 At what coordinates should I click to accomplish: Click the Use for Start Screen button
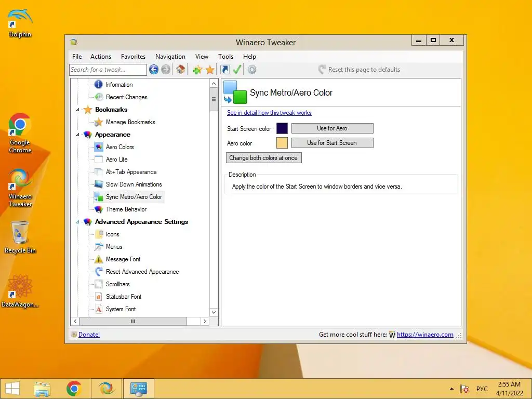332,143
